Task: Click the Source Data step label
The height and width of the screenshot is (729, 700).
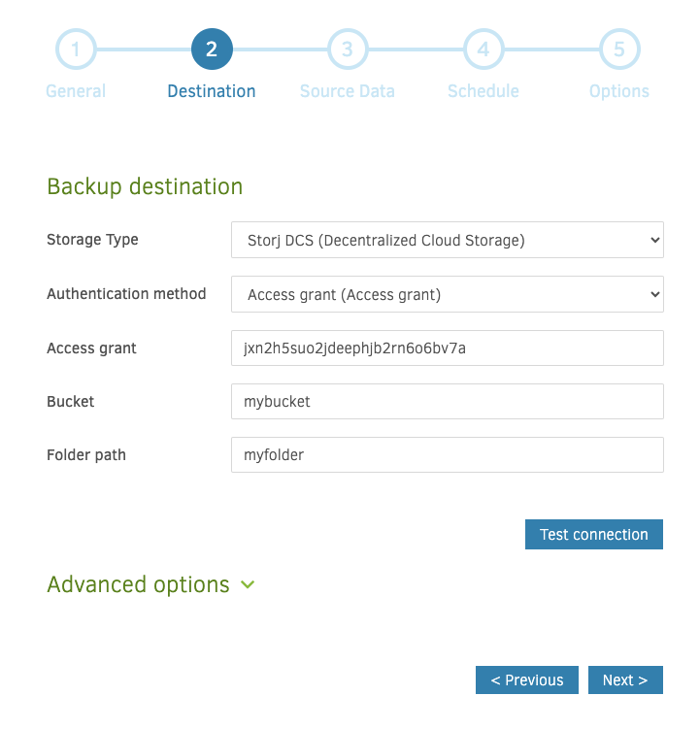Action: pyautogui.click(x=348, y=91)
